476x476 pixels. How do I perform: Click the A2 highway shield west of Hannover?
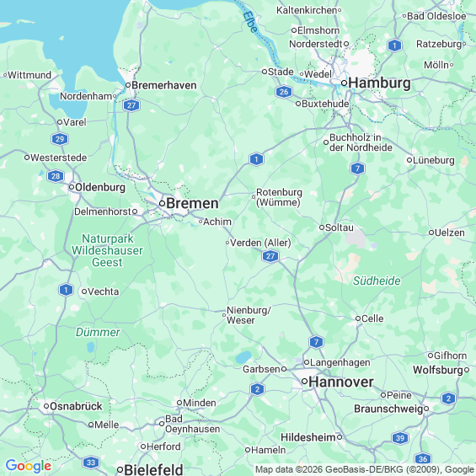click(258, 389)
